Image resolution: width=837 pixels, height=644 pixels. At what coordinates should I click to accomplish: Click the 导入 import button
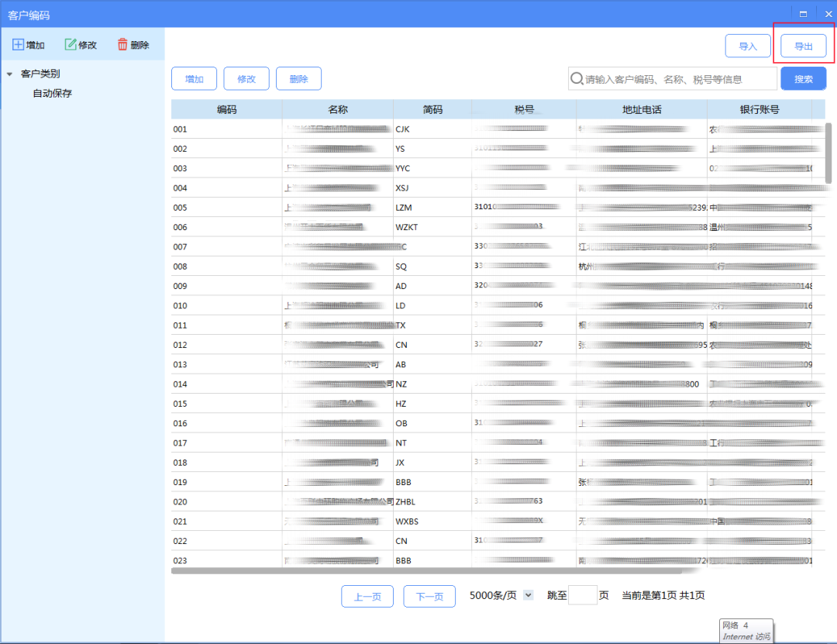748,46
